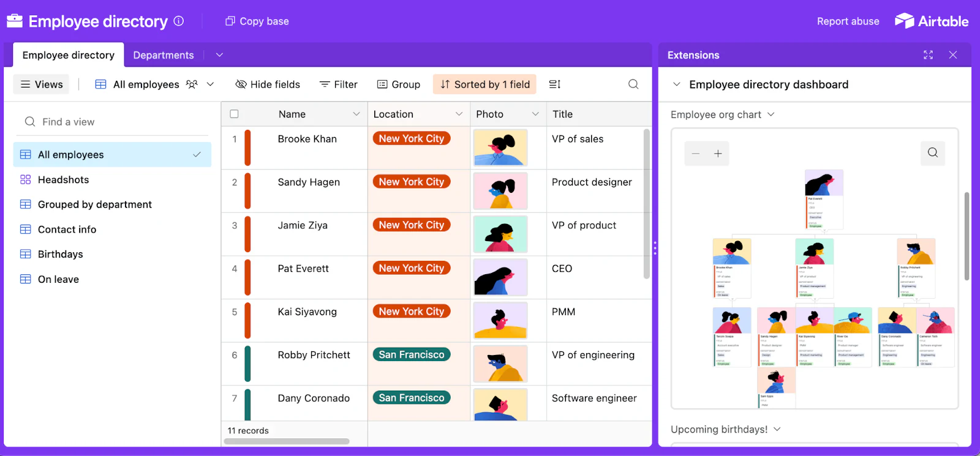980x456 pixels.
Task: Click the Sorted by 1 field button
Action: click(x=484, y=84)
